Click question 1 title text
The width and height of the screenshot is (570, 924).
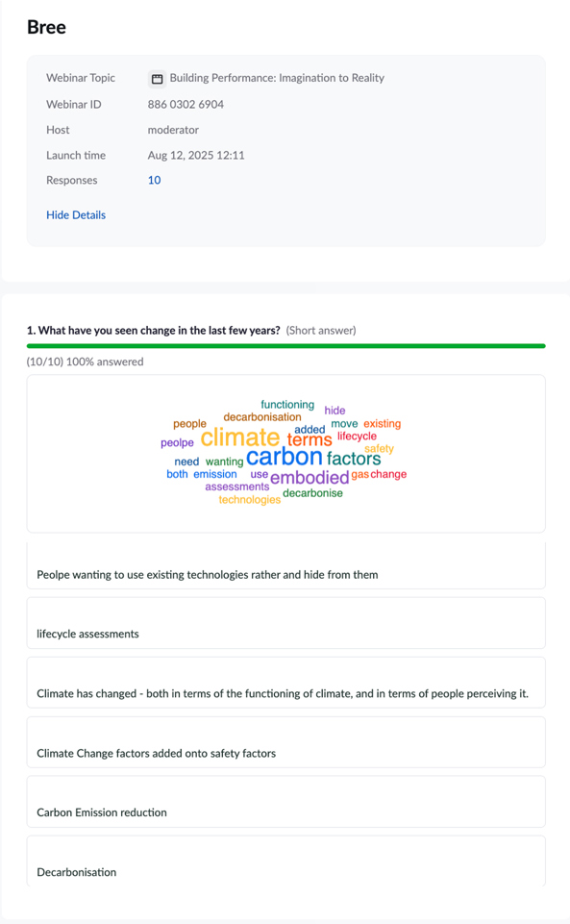pyautogui.click(x=154, y=331)
